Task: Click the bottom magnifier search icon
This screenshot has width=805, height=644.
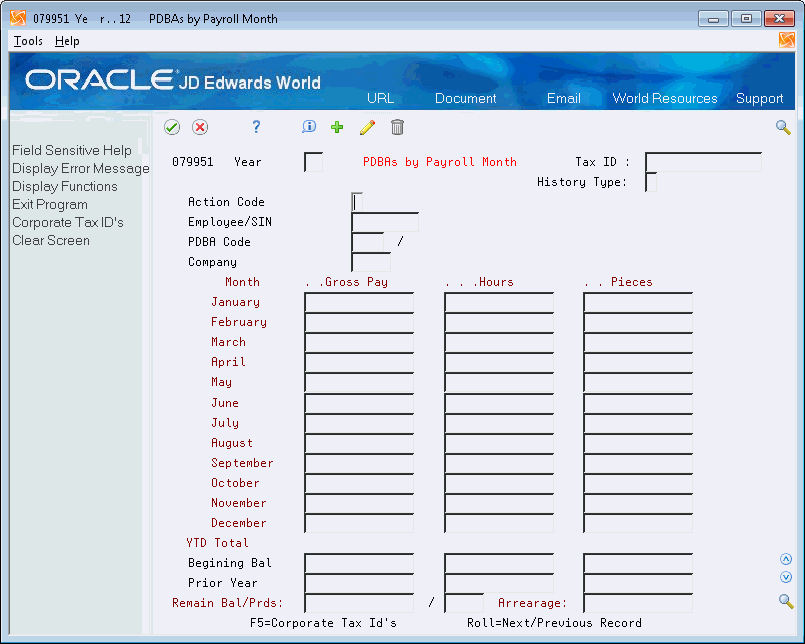Action: (786, 601)
